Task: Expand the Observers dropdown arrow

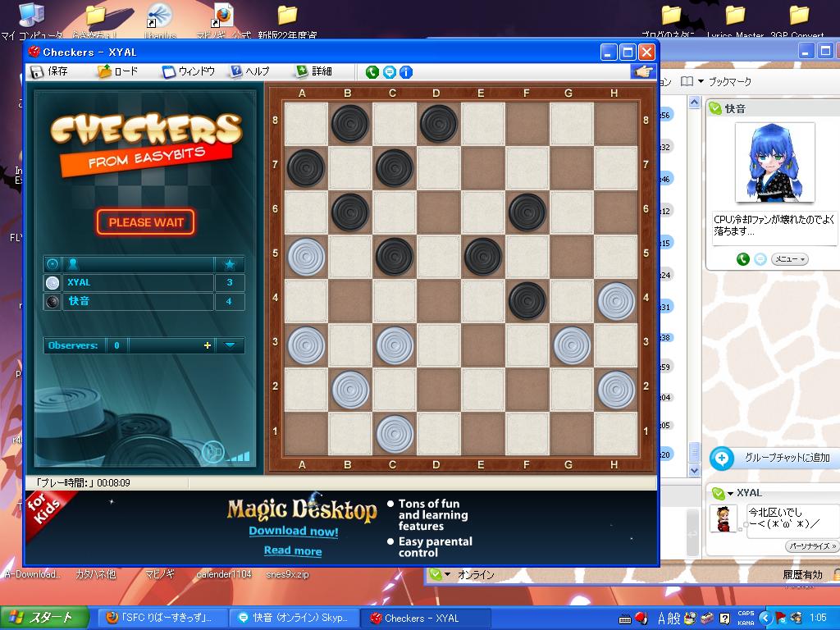Action: click(230, 345)
